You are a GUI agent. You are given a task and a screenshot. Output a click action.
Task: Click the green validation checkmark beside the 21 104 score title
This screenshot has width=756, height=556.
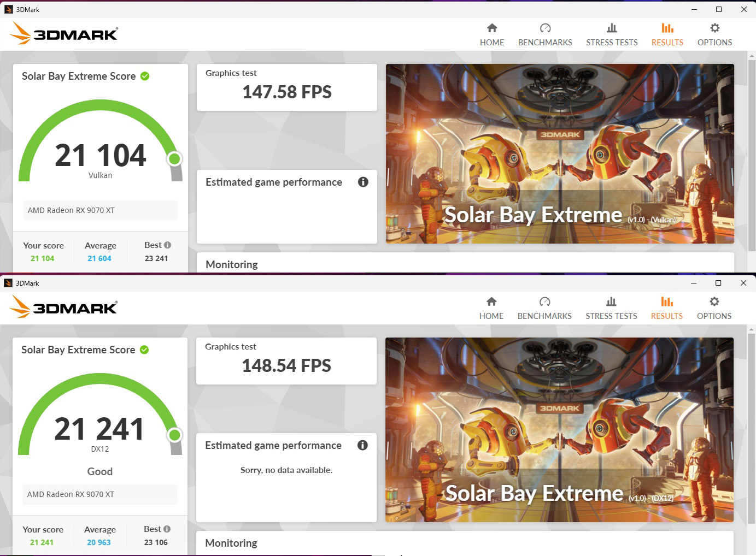145,76
